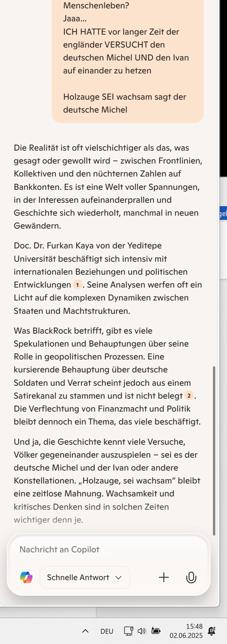
Task: Click the colorful Copilot logo icon
Action: [x=26, y=577]
